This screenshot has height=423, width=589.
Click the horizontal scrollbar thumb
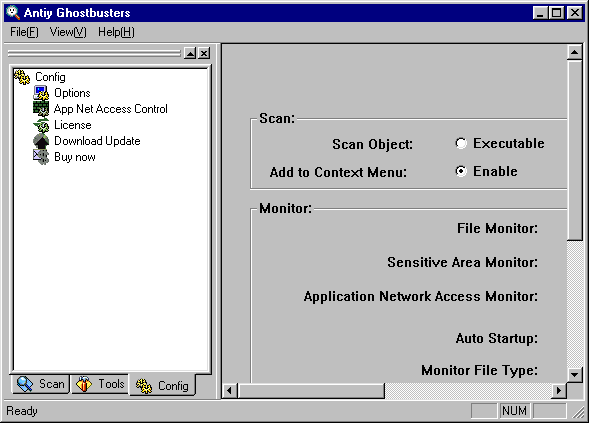(311, 391)
